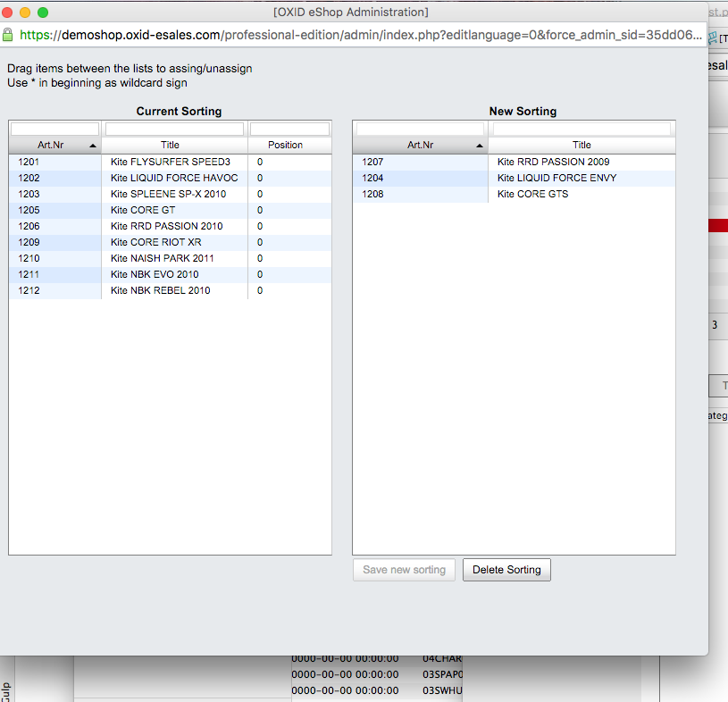This screenshot has width=728, height=702.
Task: Select Kite FLYSURFER SPEED3 row
Action: pos(170,163)
